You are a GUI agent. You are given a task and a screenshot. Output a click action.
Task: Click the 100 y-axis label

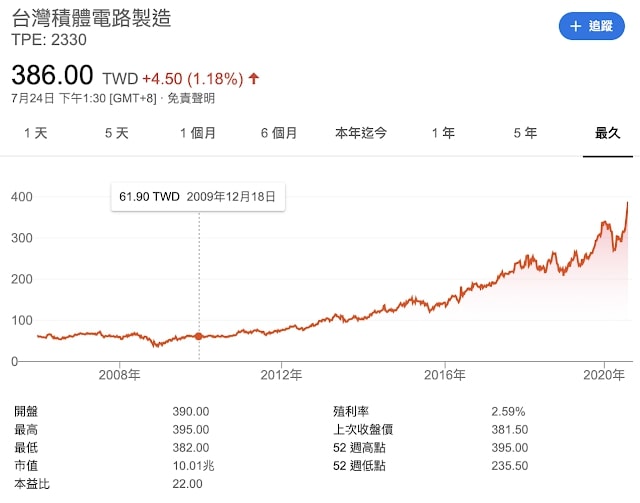[x=22, y=320]
